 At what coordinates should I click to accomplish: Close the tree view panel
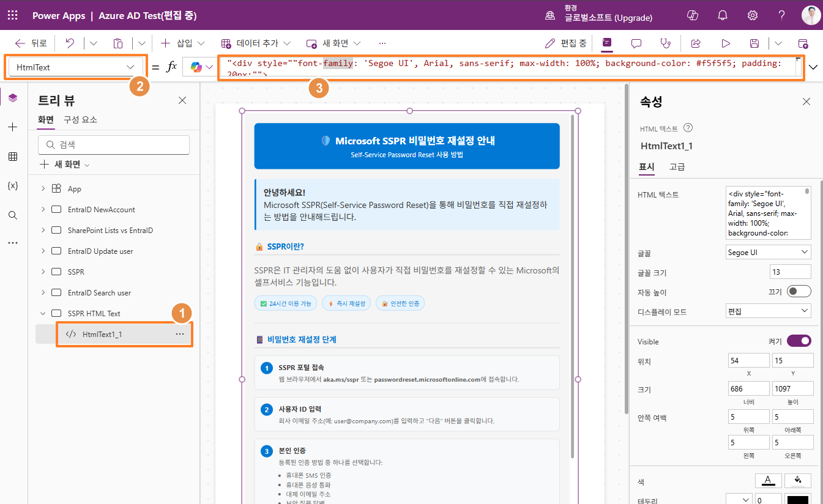pyautogui.click(x=182, y=100)
